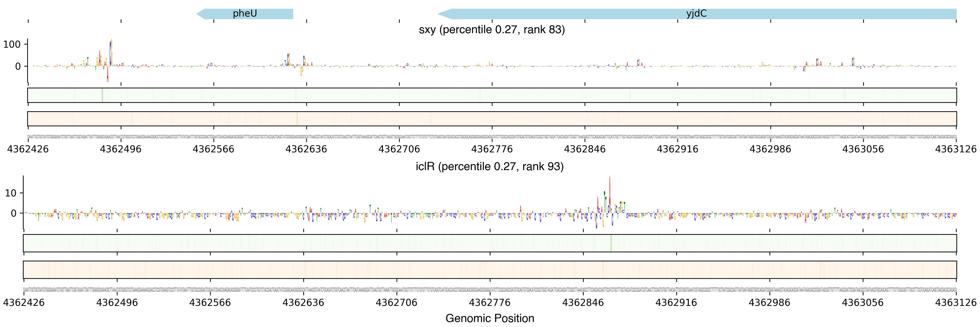The image size is (980, 327).
Task: Click position label 4363056 on top axis
Action: [863, 149]
